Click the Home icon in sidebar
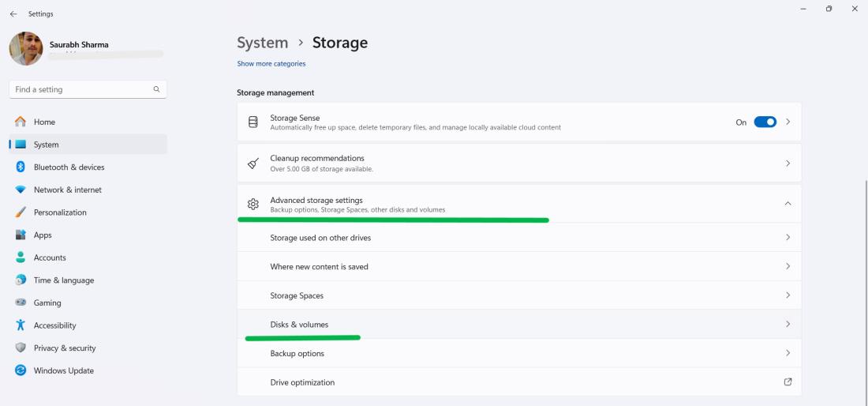Screen dimensions: 868x406 (21, 122)
